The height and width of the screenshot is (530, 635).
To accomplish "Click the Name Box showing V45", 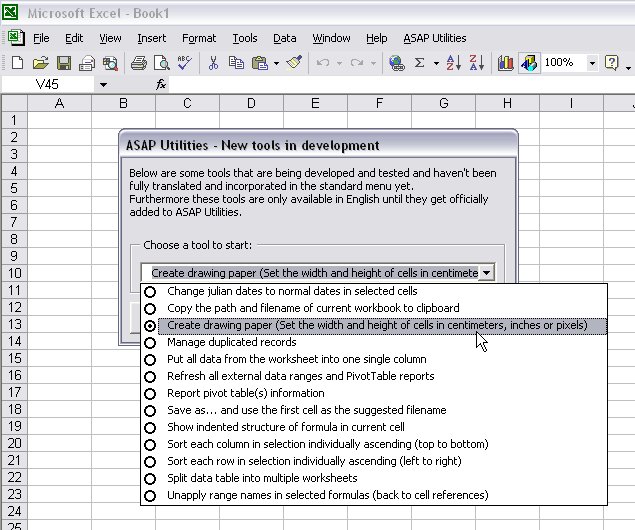I will [48, 85].
